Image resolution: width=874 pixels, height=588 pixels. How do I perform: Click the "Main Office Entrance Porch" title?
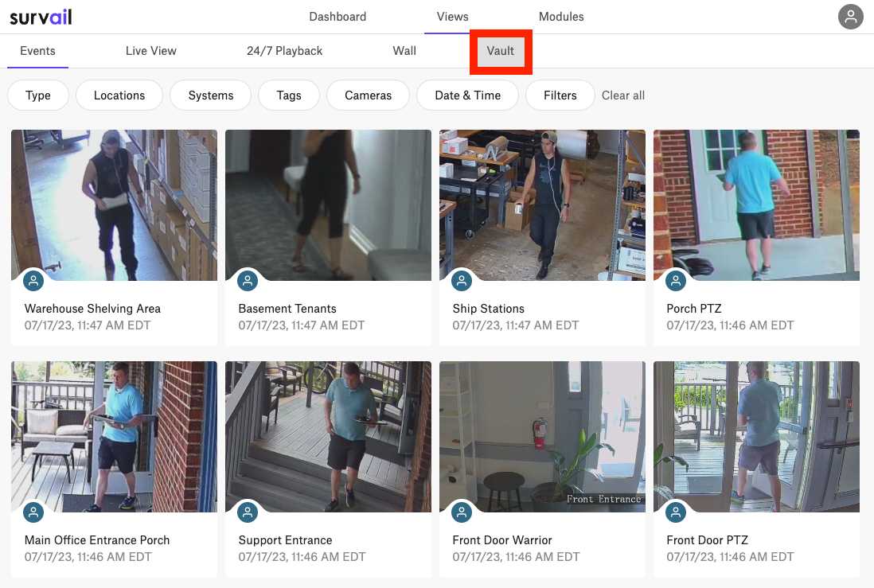pyautogui.click(x=97, y=540)
